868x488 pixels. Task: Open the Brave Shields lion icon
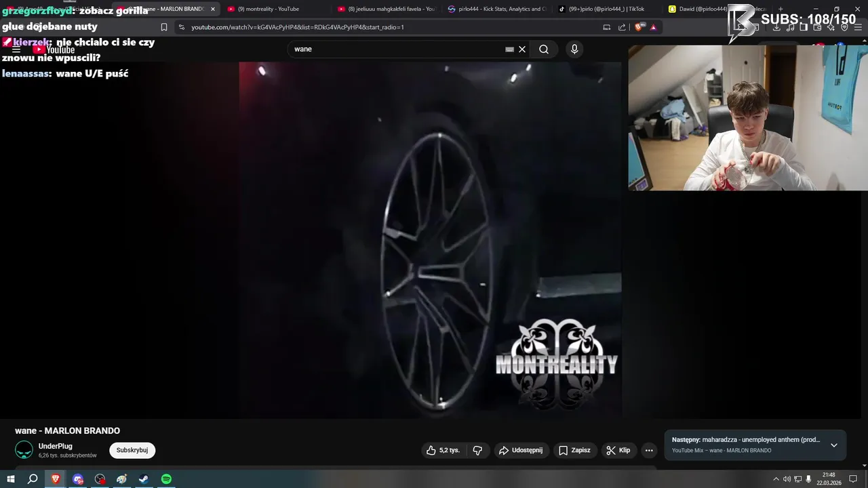(639, 27)
